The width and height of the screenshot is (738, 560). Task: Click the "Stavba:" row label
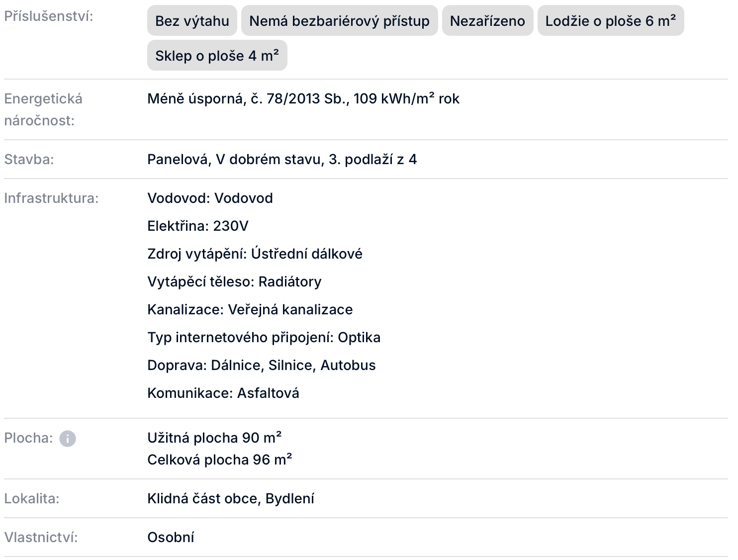29,159
